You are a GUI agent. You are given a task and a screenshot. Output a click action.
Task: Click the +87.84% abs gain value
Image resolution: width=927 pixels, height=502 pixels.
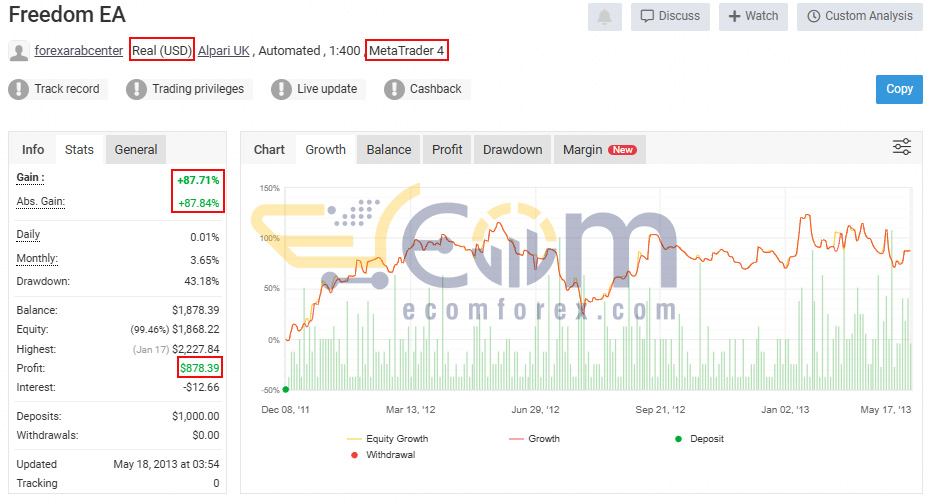[x=198, y=203]
